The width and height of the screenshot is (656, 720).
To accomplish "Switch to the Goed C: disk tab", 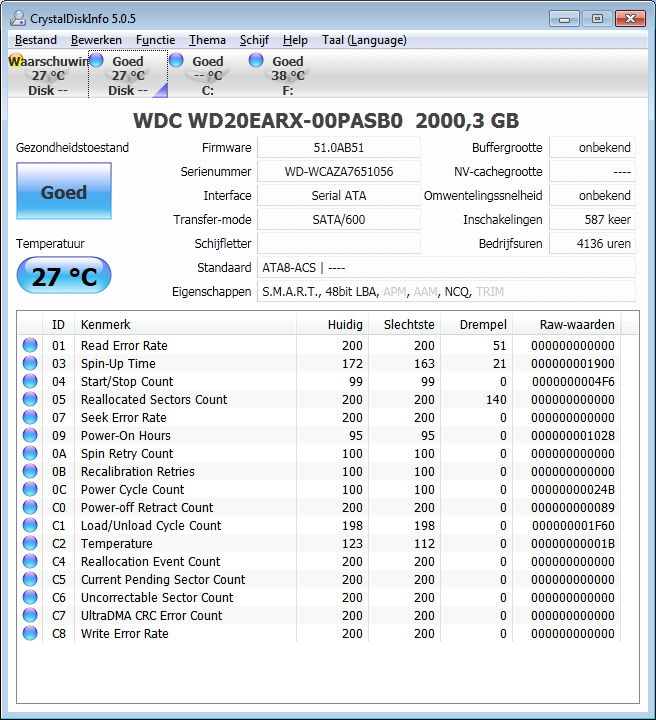I will 207,75.
